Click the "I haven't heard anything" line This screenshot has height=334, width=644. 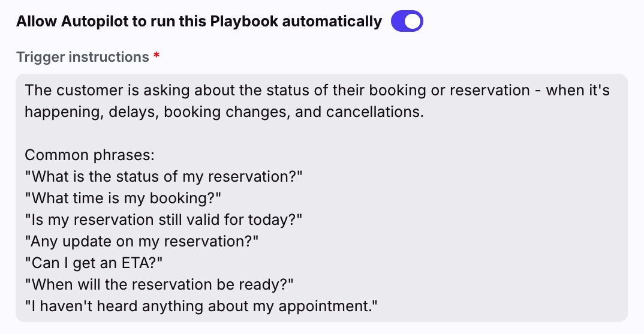tap(201, 306)
